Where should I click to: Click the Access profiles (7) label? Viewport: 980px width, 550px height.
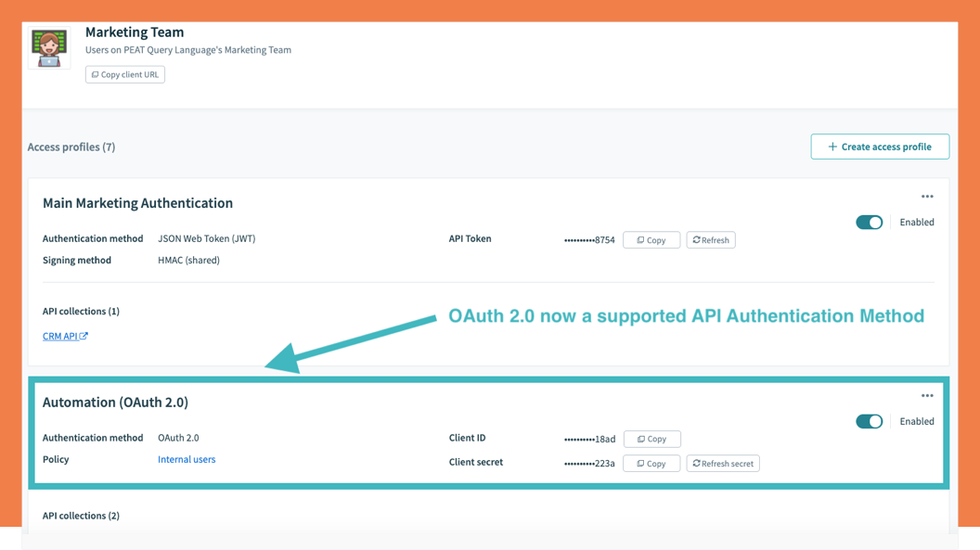coord(71,147)
